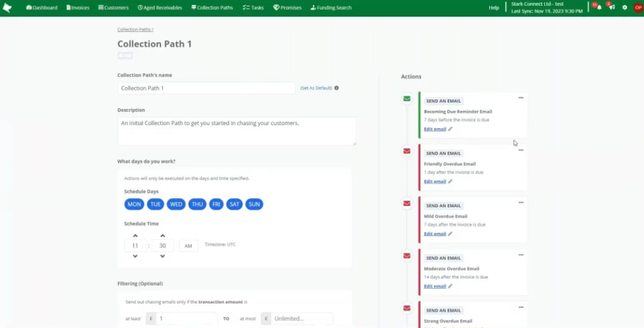This screenshot has height=328, width=644.
Task: Click the pencil icon for Moderate Overdue Email
Action: [x=450, y=286]
